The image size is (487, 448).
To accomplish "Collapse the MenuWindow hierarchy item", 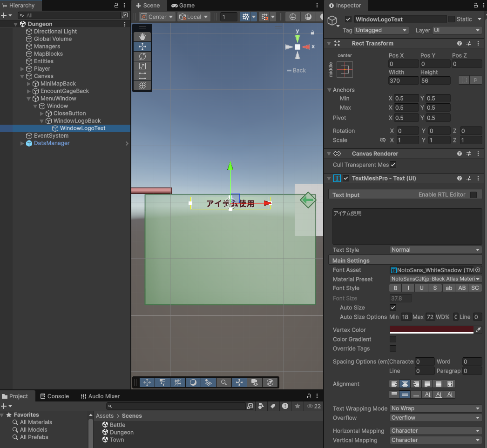I will coord(29,99).
